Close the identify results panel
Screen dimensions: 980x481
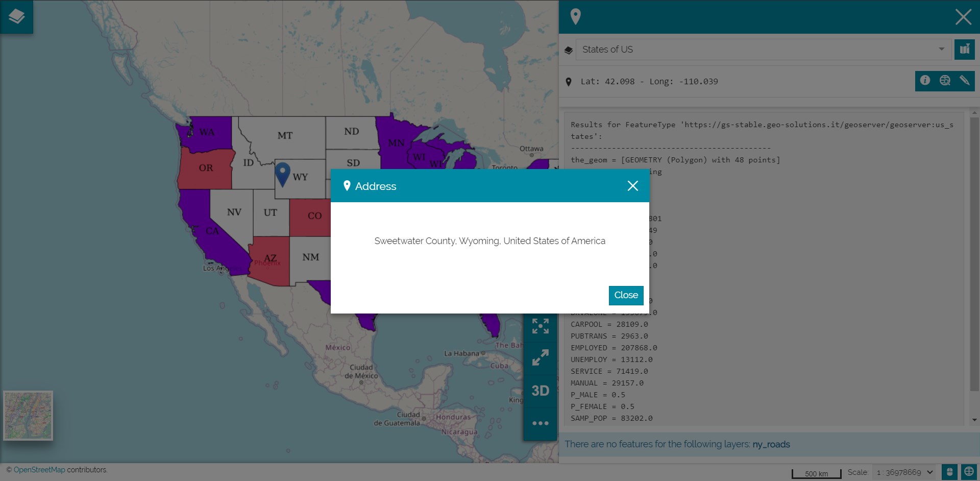tap(963, 17)
